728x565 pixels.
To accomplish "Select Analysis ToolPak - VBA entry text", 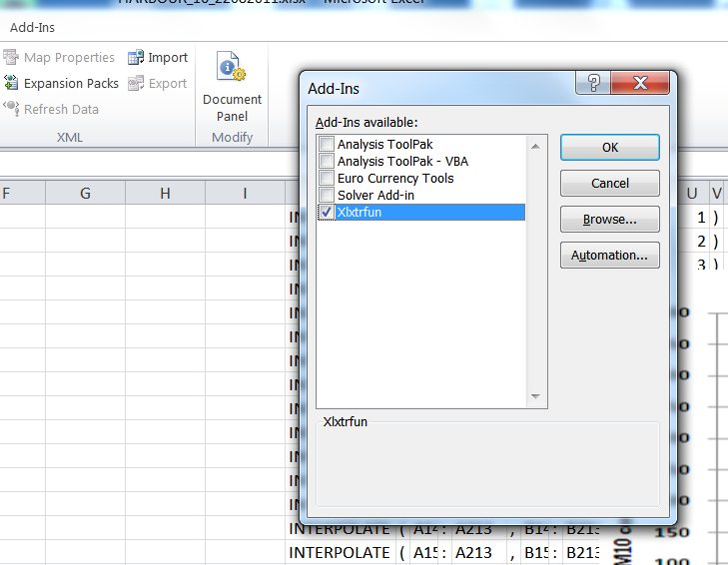I will 403,161.
